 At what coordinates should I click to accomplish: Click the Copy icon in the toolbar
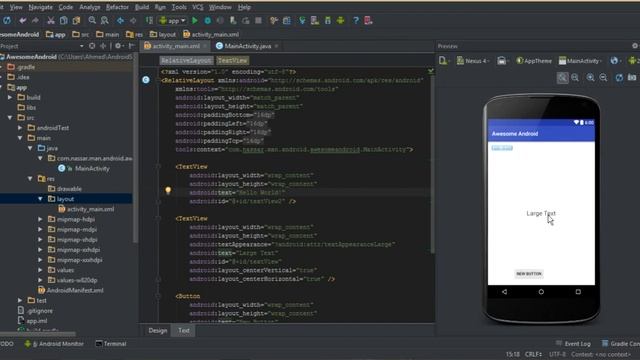tap(63, 20)
